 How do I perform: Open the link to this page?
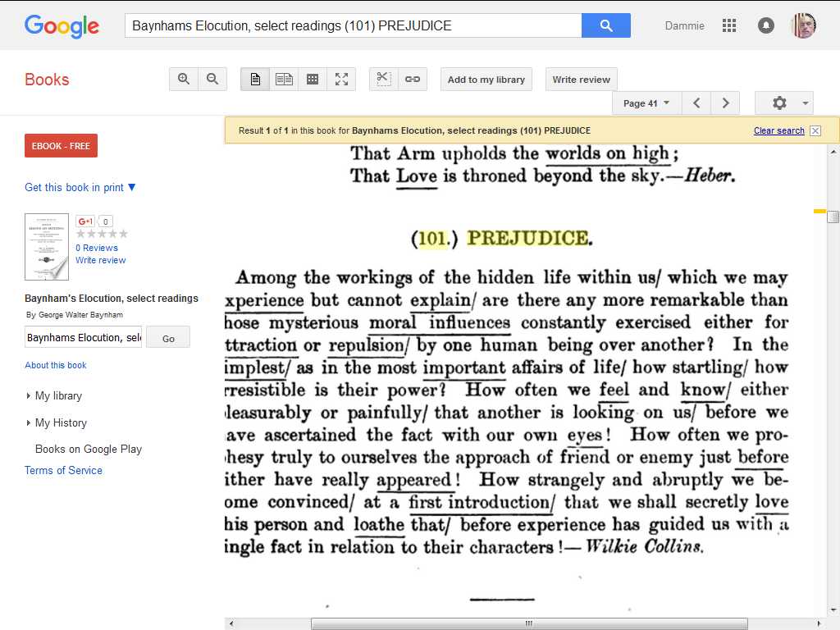[413, 80]
